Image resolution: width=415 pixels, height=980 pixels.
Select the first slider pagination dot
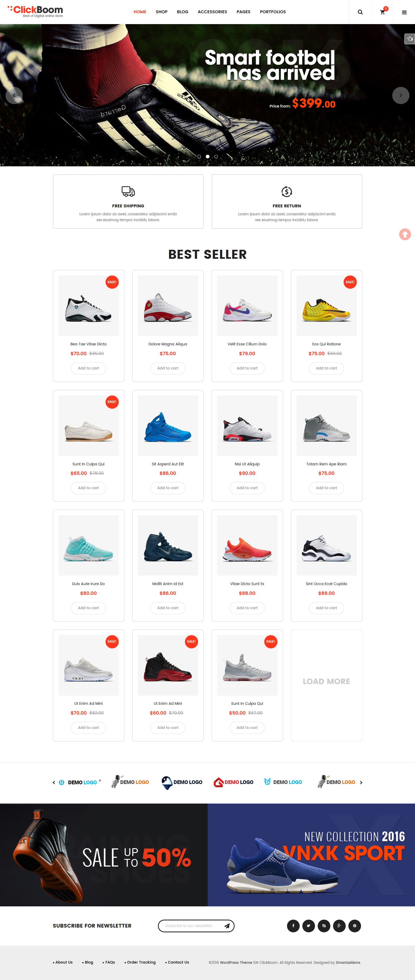coord(199,156)
